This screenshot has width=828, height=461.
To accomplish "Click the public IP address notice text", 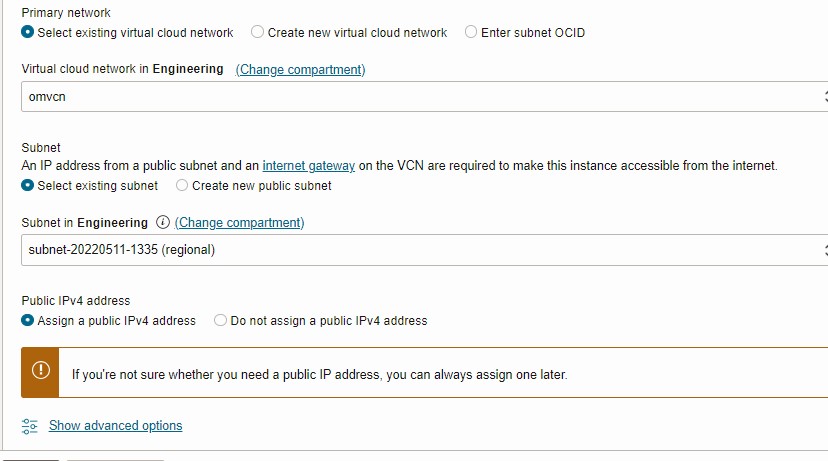I will 319,375.
